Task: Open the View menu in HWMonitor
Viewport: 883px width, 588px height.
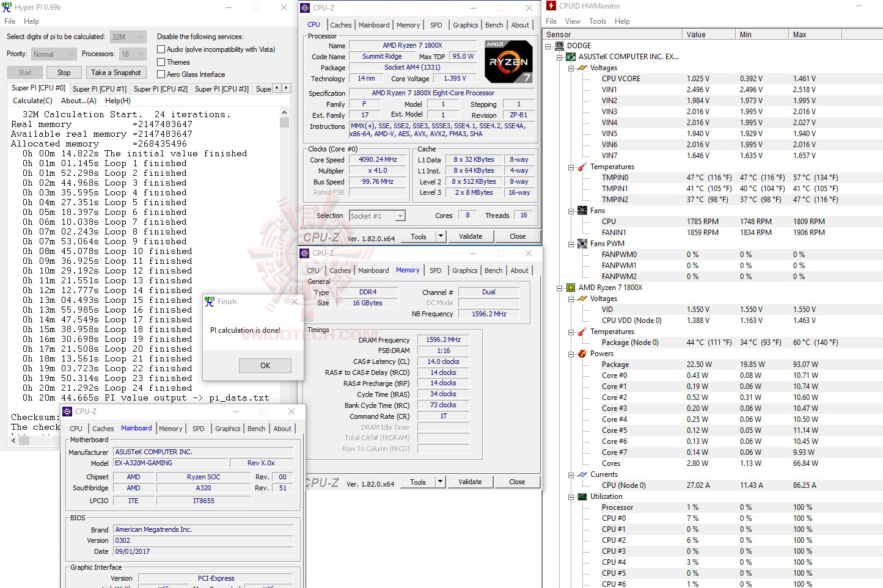Action: click(x=573, y=21)
